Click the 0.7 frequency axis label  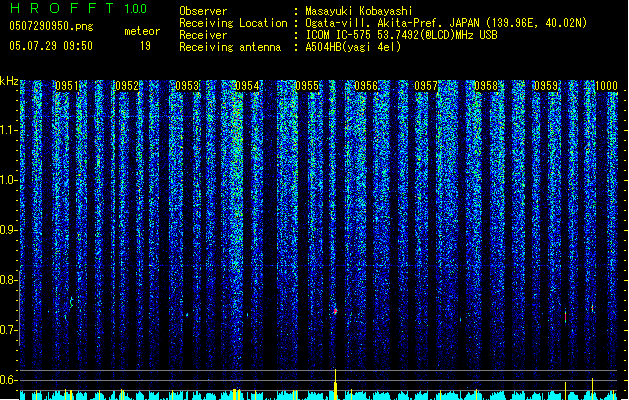coord(8,330)
